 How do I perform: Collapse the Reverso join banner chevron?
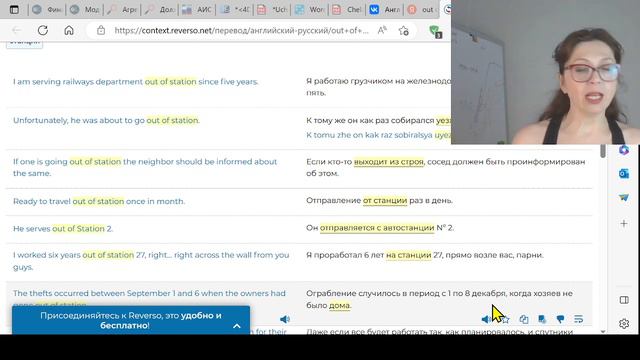237,326
